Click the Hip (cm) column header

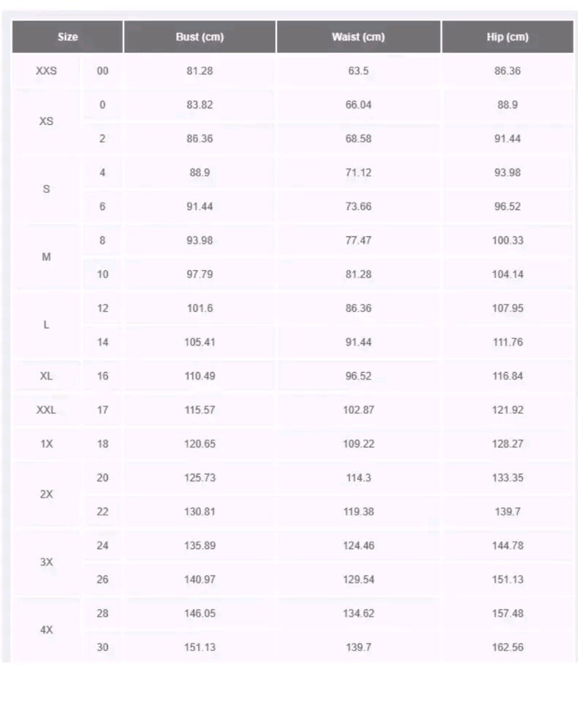pos(508,37)
